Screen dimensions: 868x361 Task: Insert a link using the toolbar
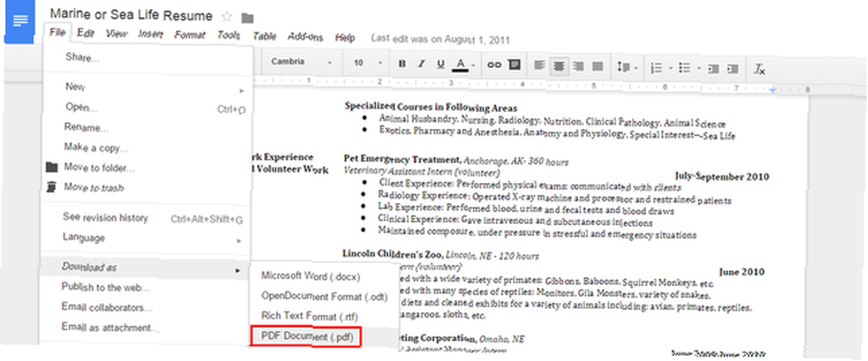click(x=494, y=65)
